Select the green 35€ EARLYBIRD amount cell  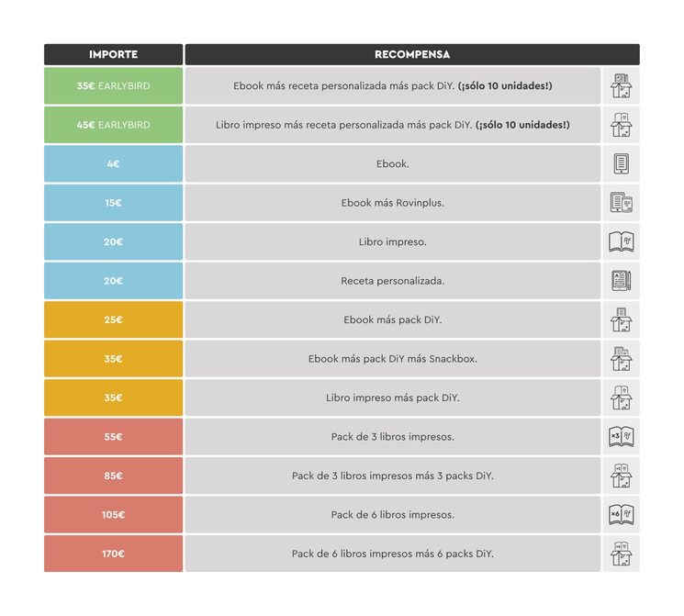[x=113, y=86]
